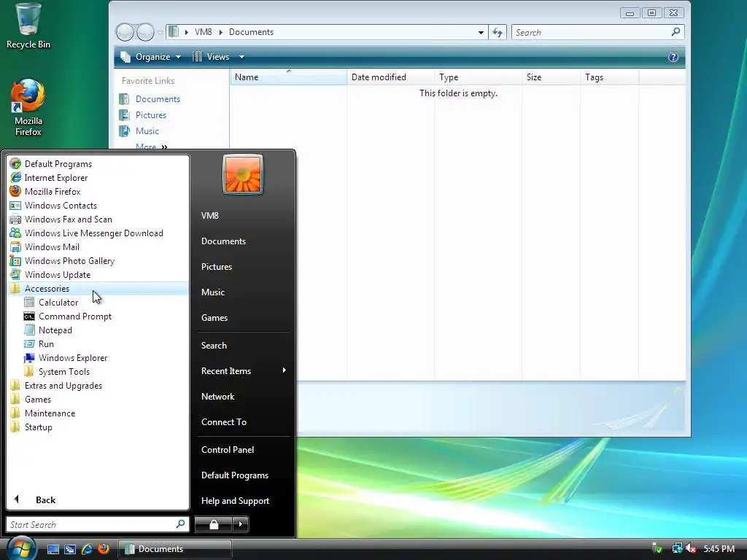Open Windows Fax and Scan
747x560 pixels.
pos(68,219)
